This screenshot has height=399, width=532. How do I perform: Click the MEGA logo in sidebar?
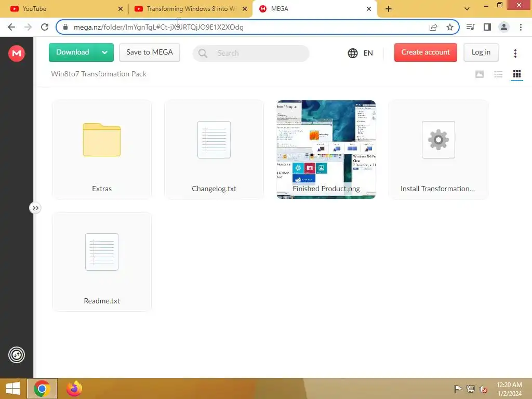pyautogui.click(x=16, y=54)
